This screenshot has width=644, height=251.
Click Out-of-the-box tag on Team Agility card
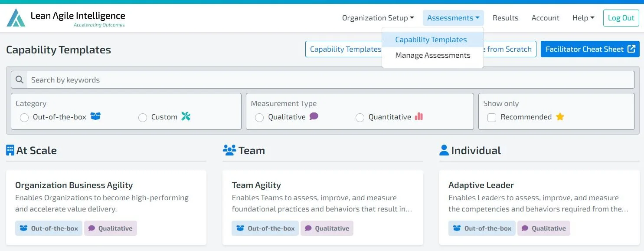click(265, 228)
